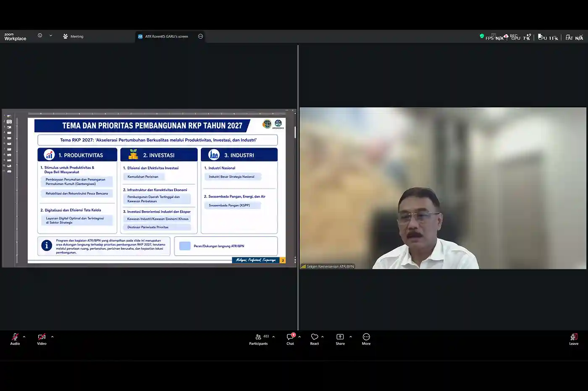Switch to ATR RorenKS GARLI's screen tab

click(163, 37)
